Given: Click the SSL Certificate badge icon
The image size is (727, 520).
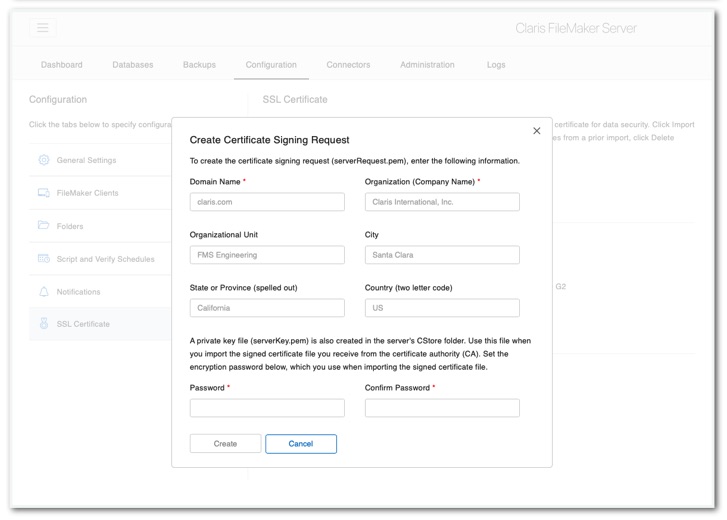Looking at the screenshot, I should 44,323.
